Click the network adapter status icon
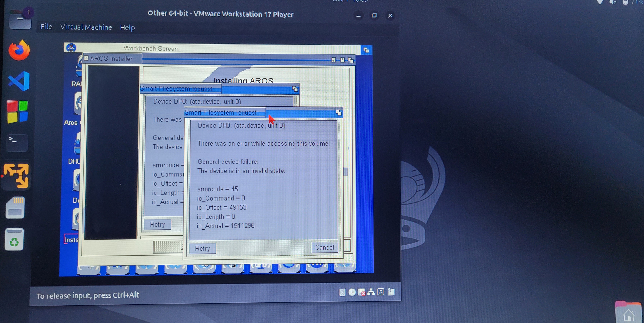Screen dimensions: 644x323 [x=371, y=292]
